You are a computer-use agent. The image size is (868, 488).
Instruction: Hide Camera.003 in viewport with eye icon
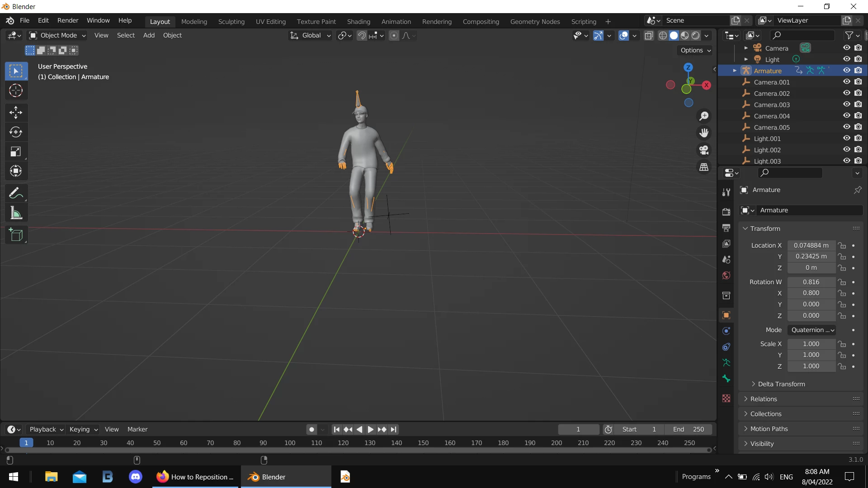point(847,104)
